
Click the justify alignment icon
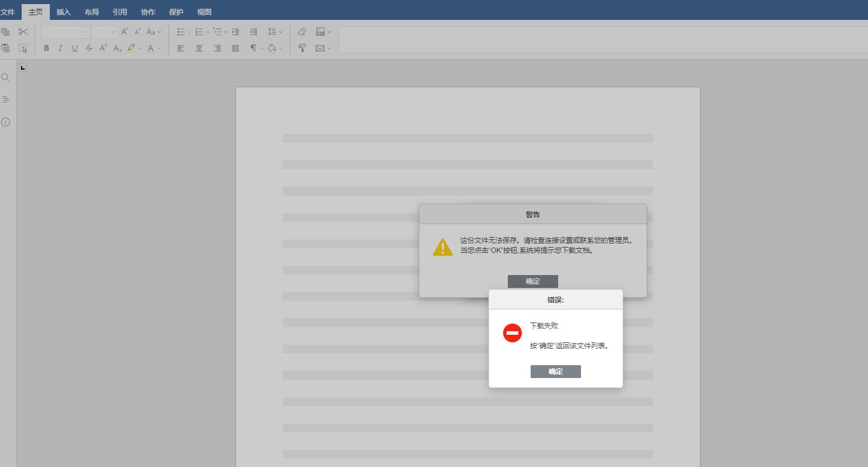click(235, 48)
